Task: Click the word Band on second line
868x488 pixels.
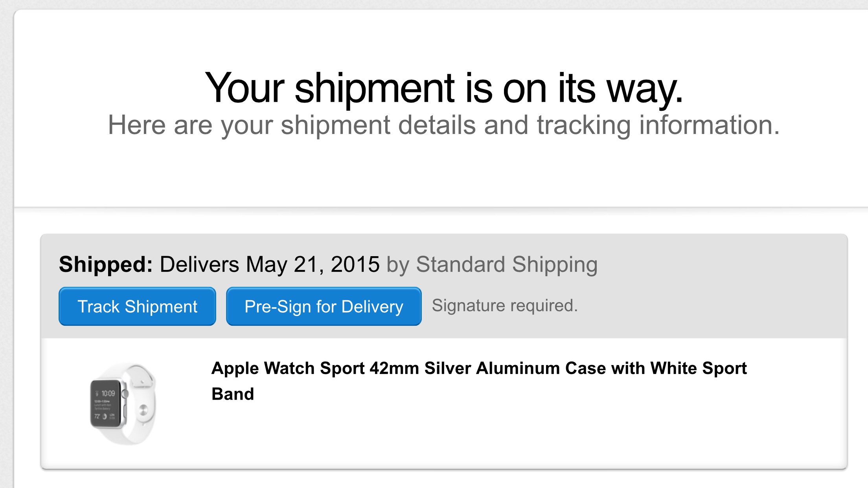Action: pyautogui.click(x=233, y=394)
